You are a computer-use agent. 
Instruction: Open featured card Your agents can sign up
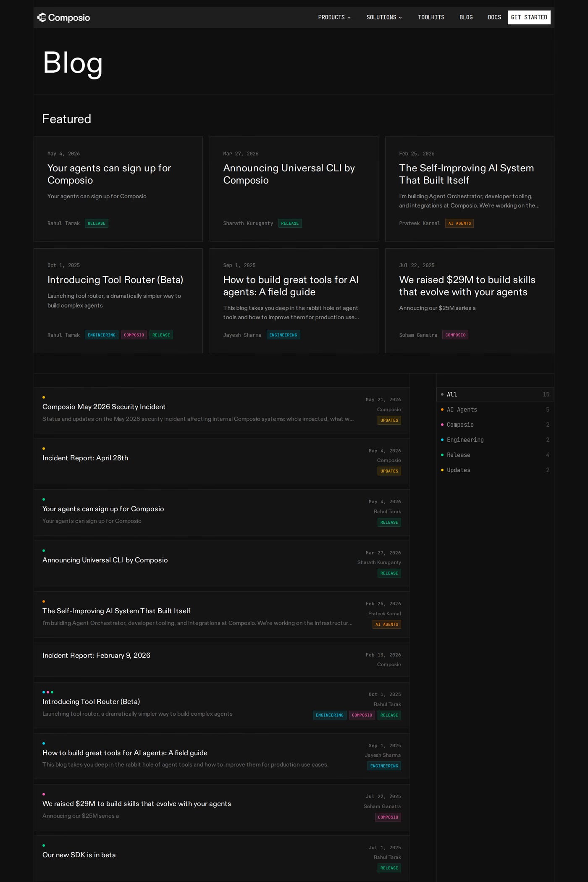118,189
